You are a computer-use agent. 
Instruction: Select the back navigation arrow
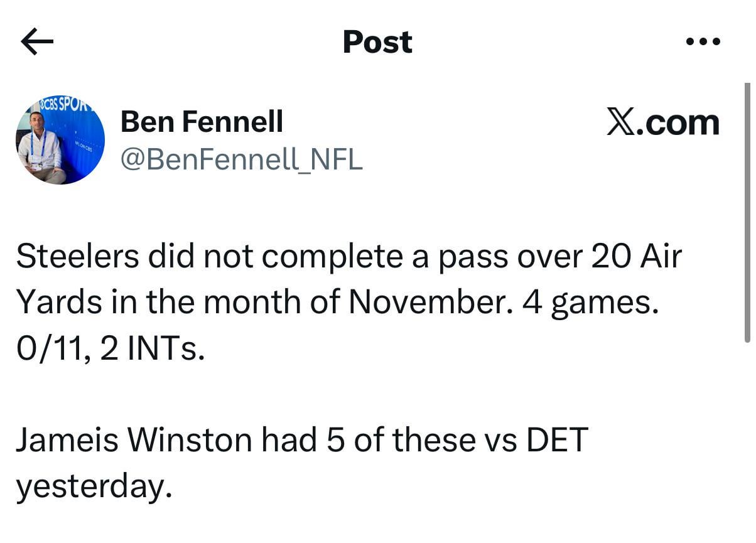click(x=36, y=41)
